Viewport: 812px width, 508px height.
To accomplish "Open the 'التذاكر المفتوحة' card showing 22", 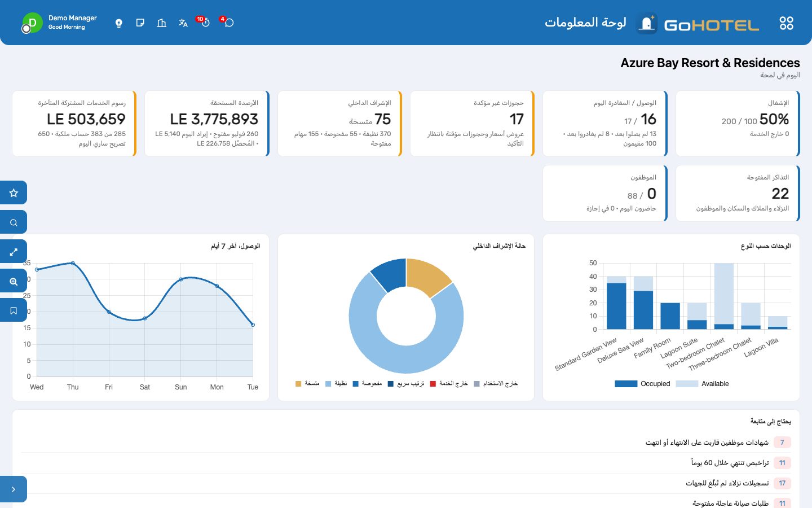I will pos(738,193).
